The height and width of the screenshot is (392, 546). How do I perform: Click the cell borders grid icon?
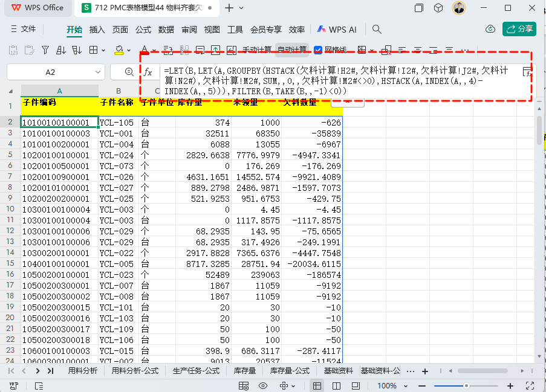coord(93,51)
